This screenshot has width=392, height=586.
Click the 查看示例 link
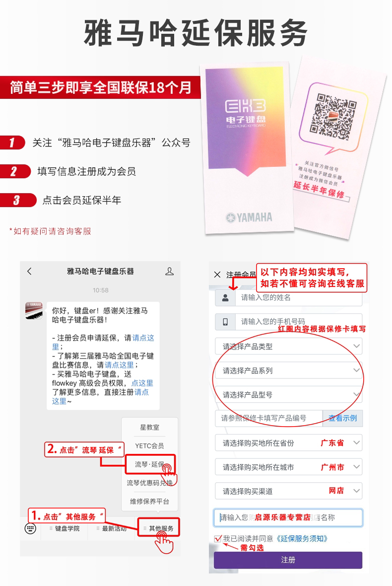pos(343,418)
